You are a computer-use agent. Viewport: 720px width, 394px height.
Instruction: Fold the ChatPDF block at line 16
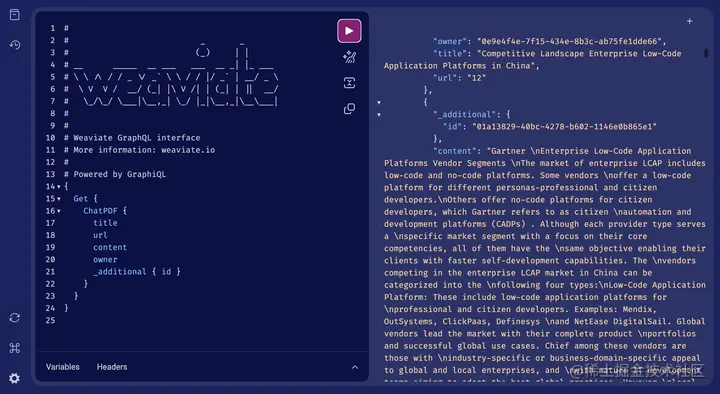pyautogui.click(x=59, y=211)
